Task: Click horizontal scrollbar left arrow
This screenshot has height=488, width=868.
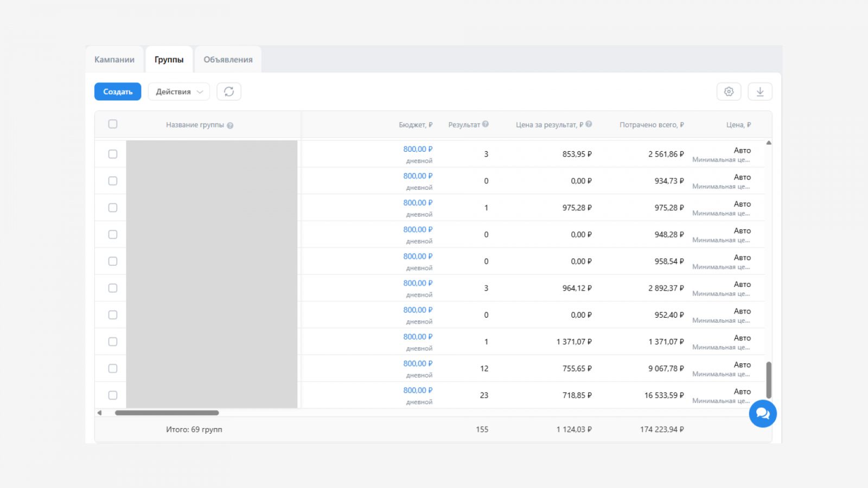Action: [x=99, y=413]
